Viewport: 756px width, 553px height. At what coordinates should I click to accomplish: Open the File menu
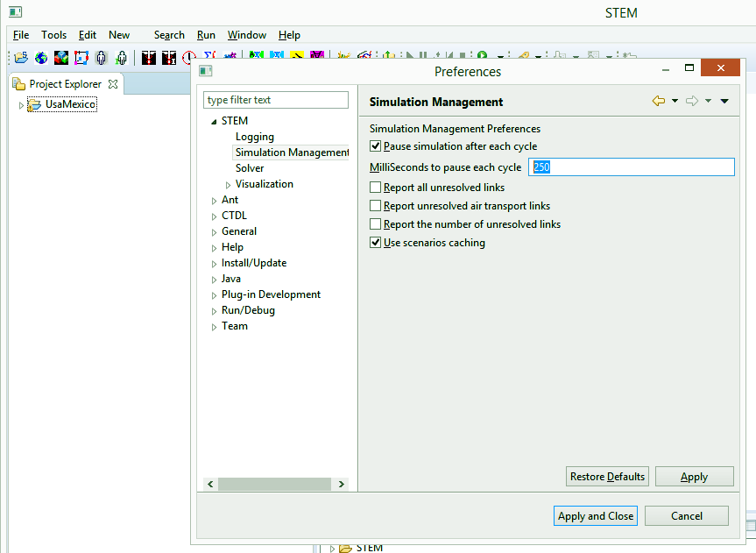click(21, 35)
